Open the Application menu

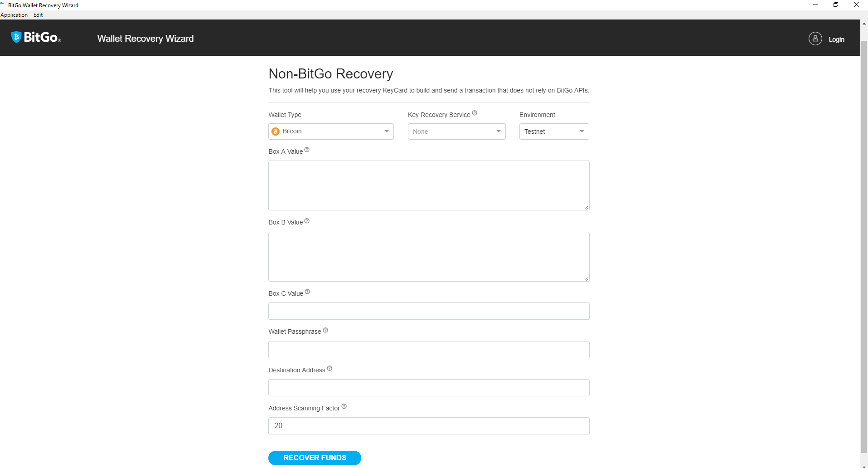tap(14, 15)
